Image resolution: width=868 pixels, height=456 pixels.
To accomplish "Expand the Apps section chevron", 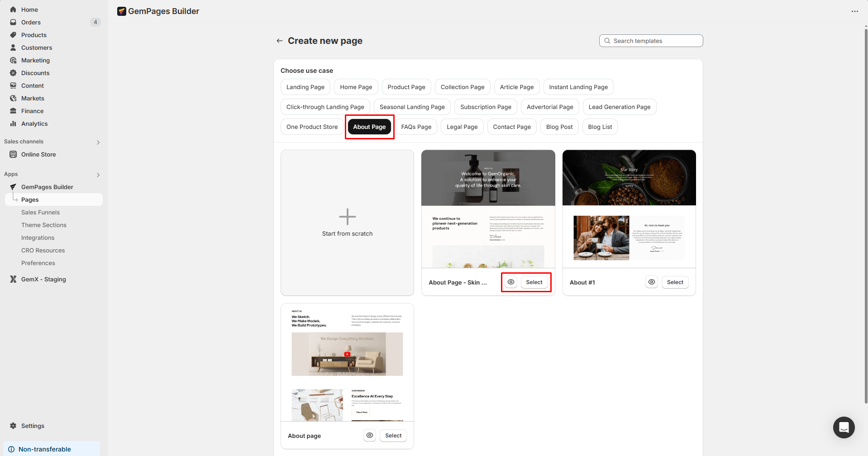I will (98, 175).
